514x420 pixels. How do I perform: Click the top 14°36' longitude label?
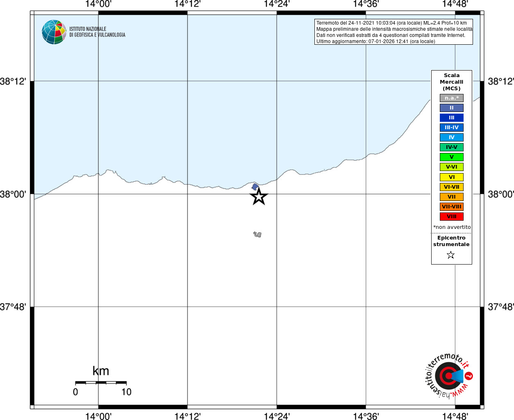click(x=366, y=4)
